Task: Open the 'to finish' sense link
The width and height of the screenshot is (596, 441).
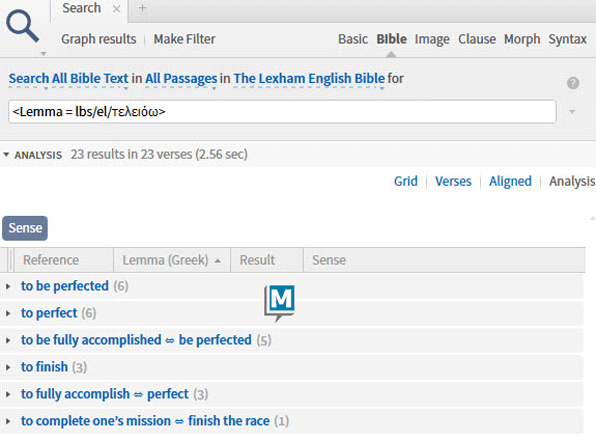Action: 44,367
